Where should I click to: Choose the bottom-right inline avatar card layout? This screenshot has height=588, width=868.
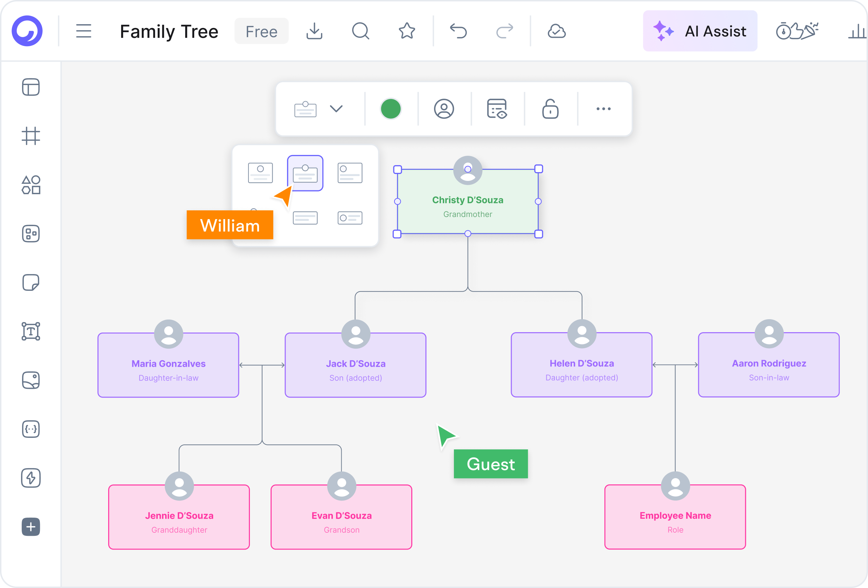(350, 218)
